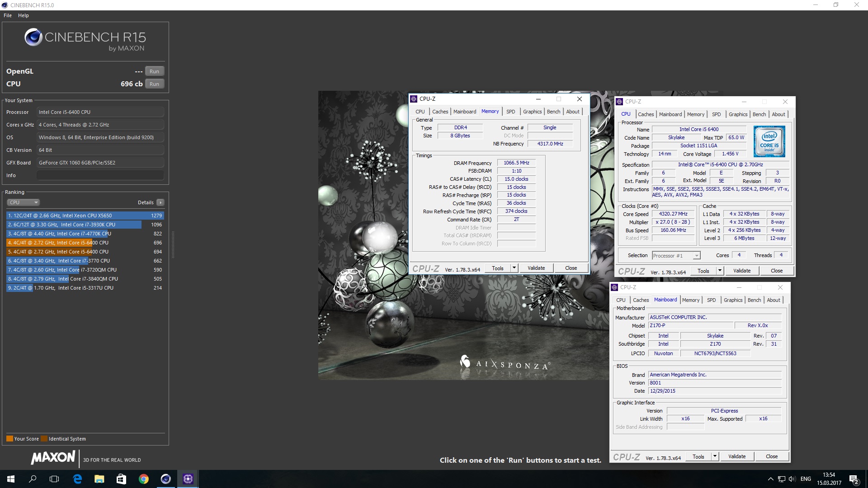The width and height of the screenshot is (868, 488).
Task: Launch Chrome from the taskbar
Action: [143, 479]
